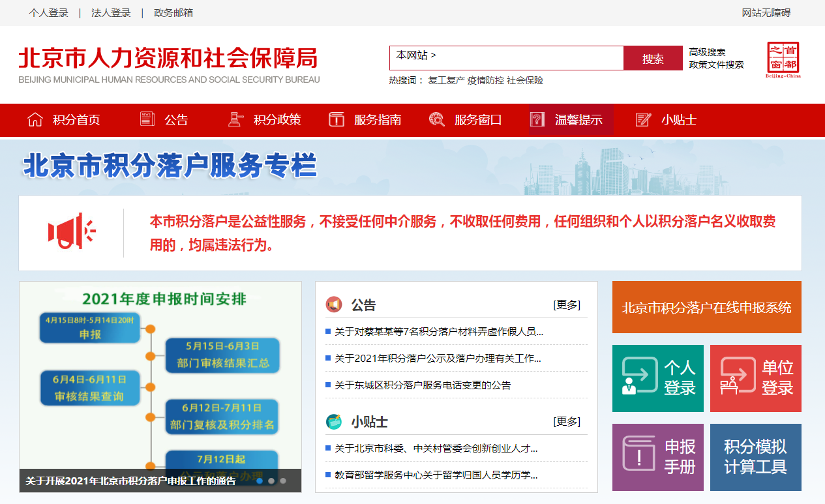
Task: Select the first (blue) carousel dot
Action: (260, 481)
